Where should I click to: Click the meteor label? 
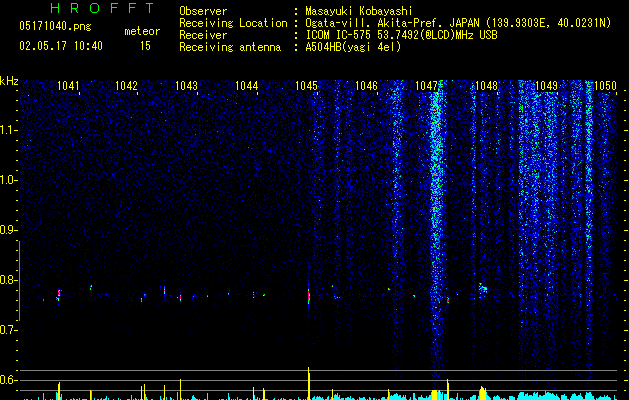click(x=142, y=31)
